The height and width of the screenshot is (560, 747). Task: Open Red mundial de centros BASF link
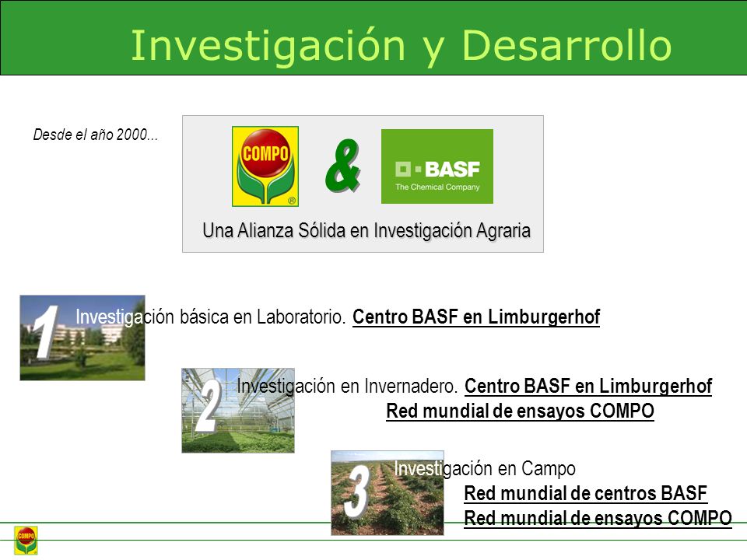click(585, 493)
